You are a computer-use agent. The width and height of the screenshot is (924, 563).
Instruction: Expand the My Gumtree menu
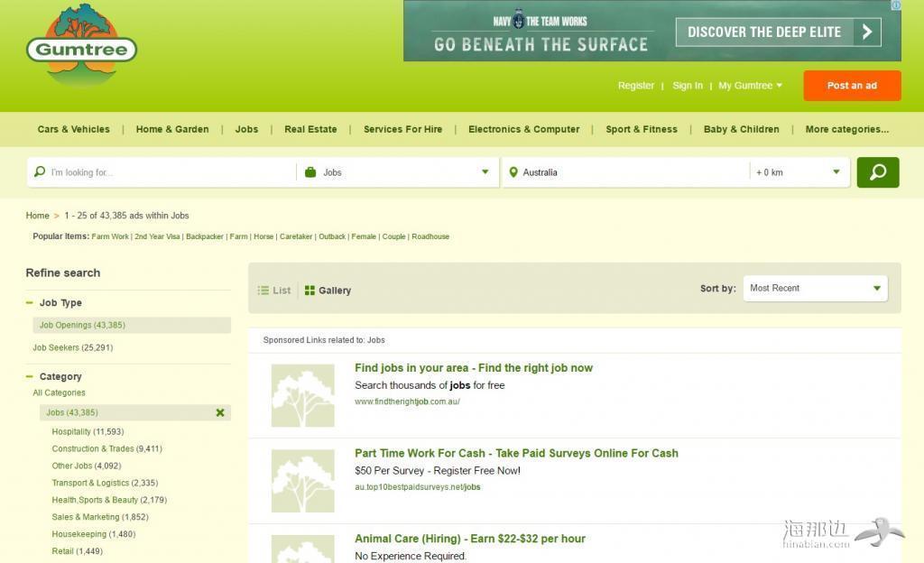pos(750,86)
